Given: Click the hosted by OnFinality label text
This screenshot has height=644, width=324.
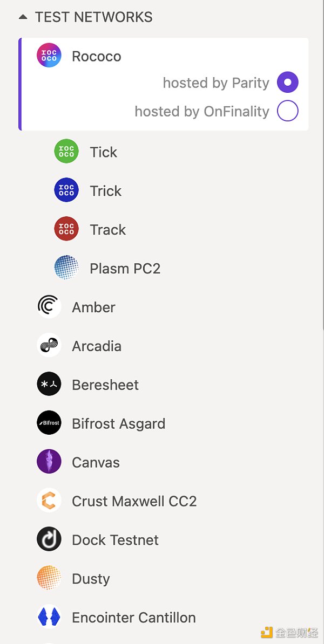Looking at the screenshot, I should pyautogui.click(x=201, y=111).
